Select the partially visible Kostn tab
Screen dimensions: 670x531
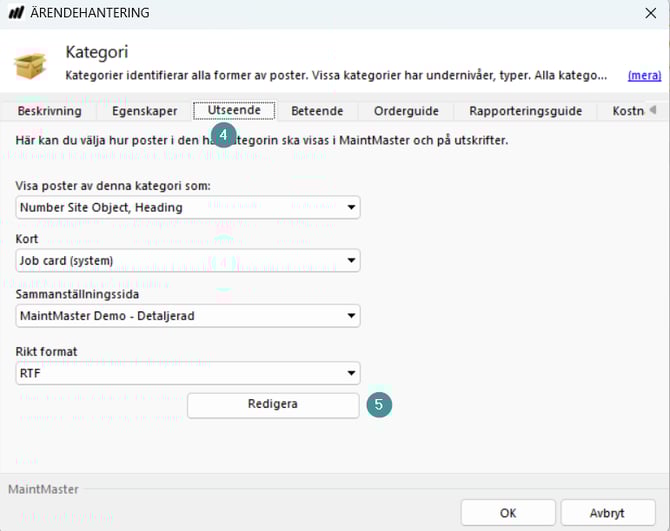click(x=627, y=111)
